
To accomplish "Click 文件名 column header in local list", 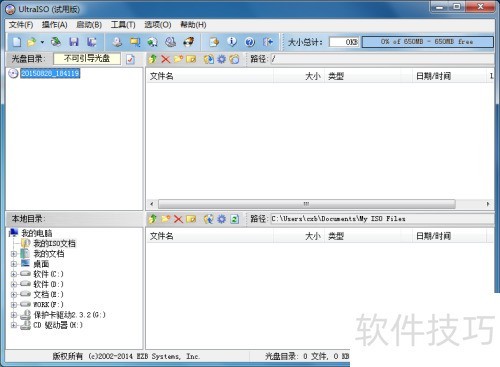I will [210, 236].
